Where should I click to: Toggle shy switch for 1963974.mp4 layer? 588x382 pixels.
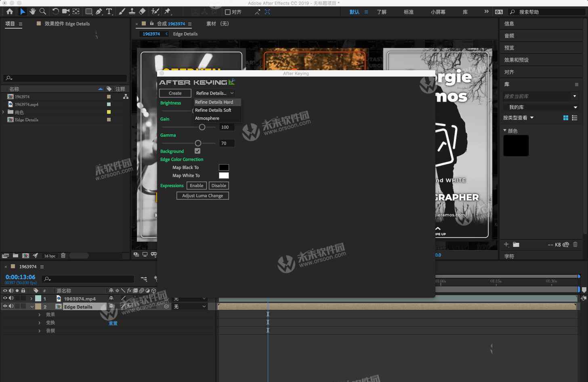[111, 299]
